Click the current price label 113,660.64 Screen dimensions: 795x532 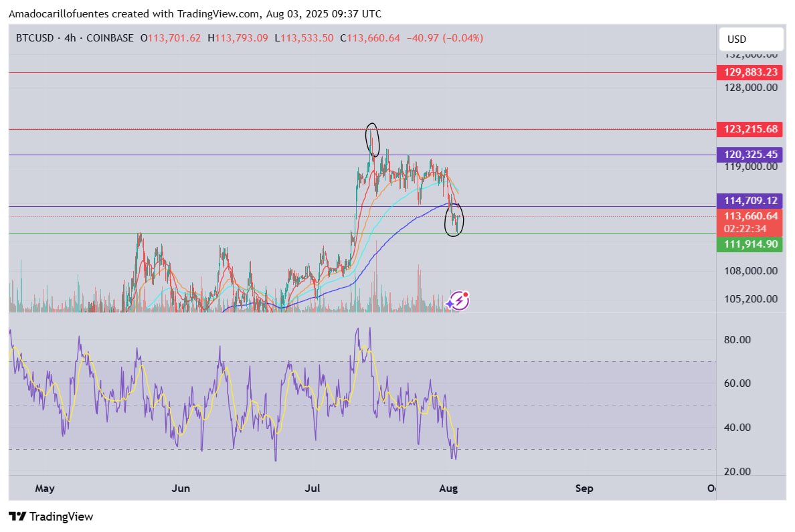click(749, 216)
